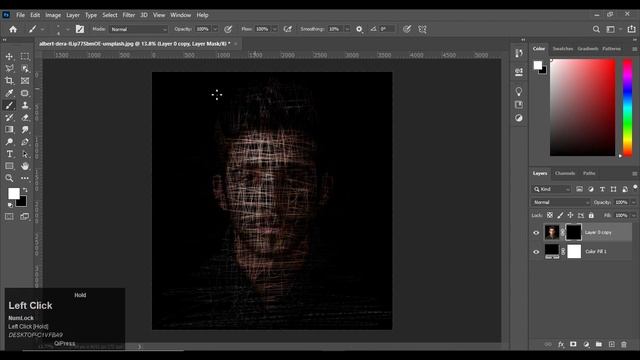Select the Zoom tool

click(9, 178)
